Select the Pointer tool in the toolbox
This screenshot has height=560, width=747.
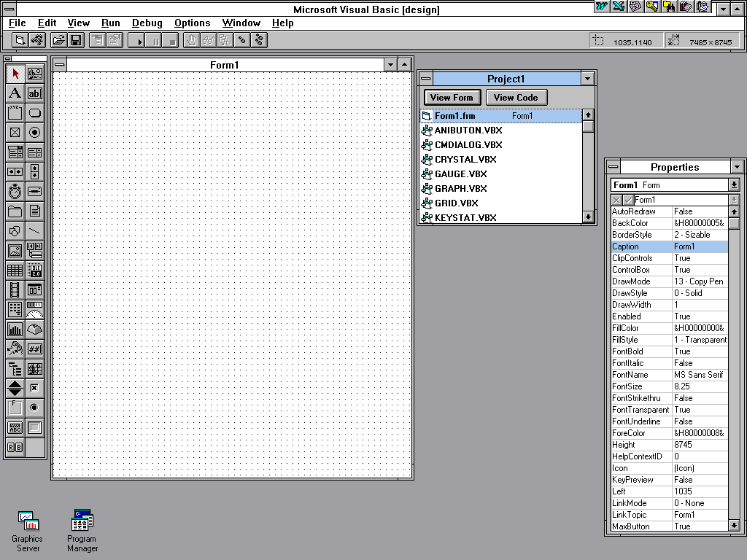point(15,74)
